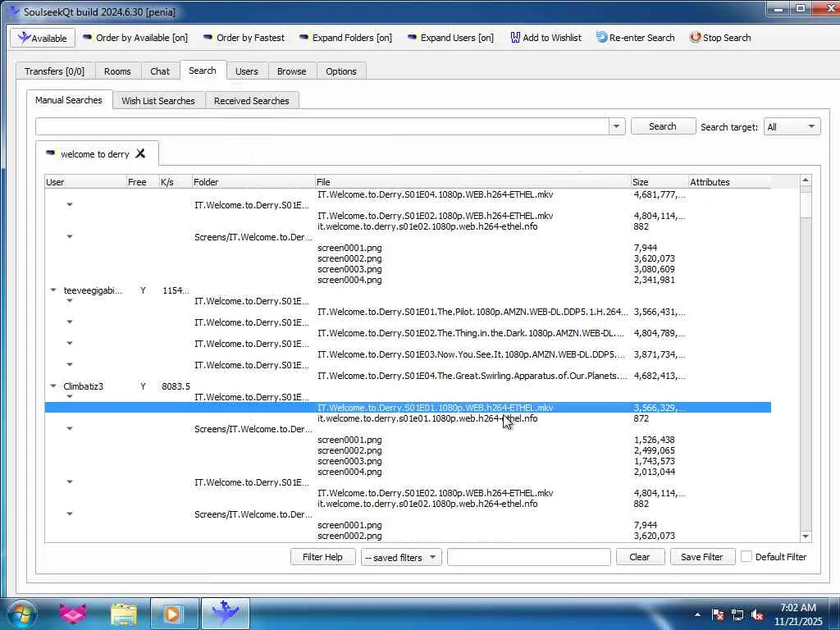
Task: Click the network tray icon
Action: pos(737,614)
